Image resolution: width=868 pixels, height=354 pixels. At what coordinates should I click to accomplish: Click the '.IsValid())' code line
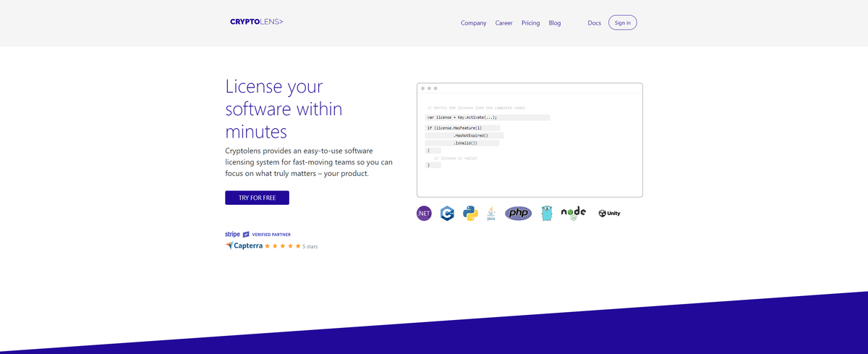coord(465,143)
